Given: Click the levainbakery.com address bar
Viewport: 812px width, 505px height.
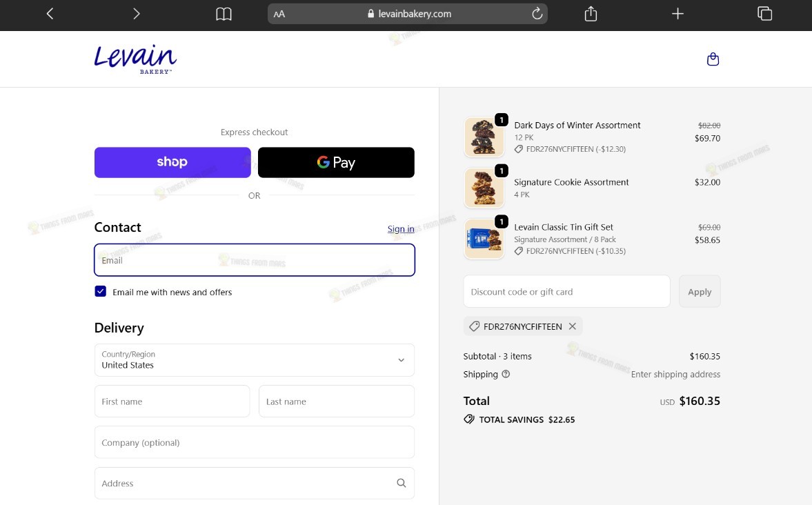Looking at the screenshot, I should (x=408, y=14).
